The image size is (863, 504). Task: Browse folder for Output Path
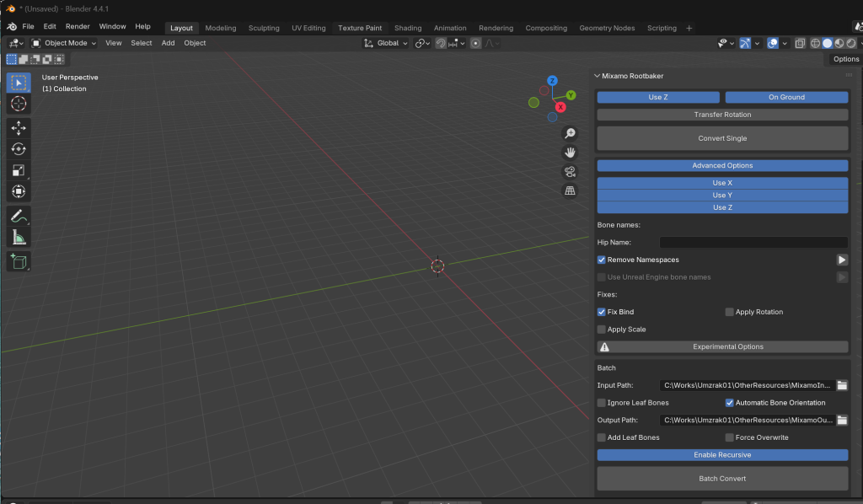click(842, 420)
